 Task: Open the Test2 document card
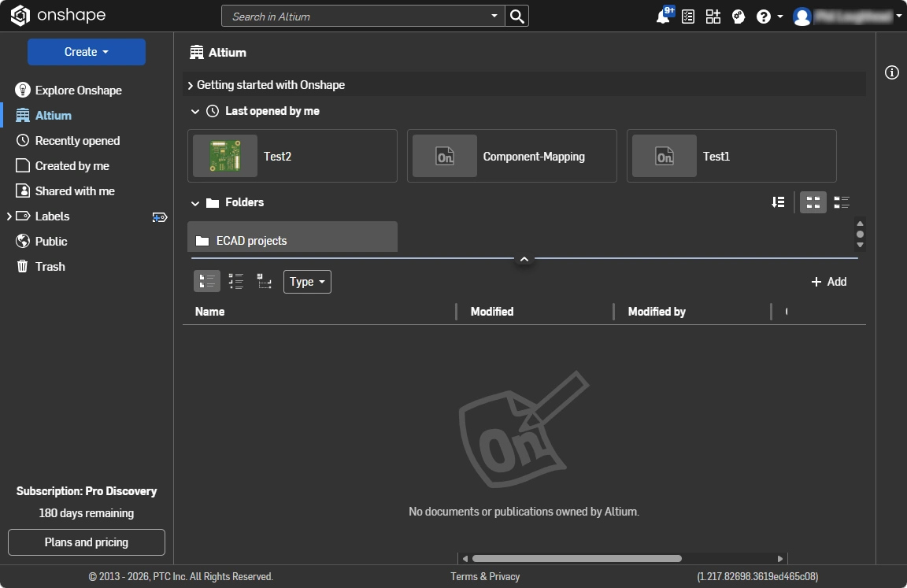coord(292,156)
